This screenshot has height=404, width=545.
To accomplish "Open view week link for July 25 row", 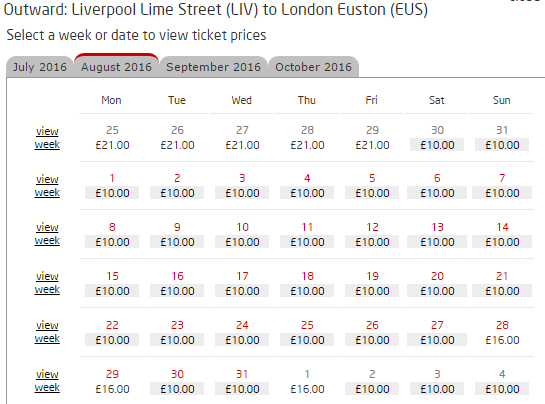I will tap(47, 138).
